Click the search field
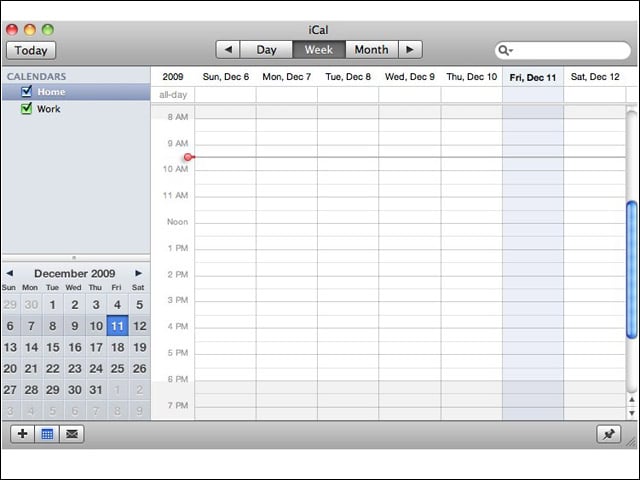The image size is (640, 480). coord(563,50)
